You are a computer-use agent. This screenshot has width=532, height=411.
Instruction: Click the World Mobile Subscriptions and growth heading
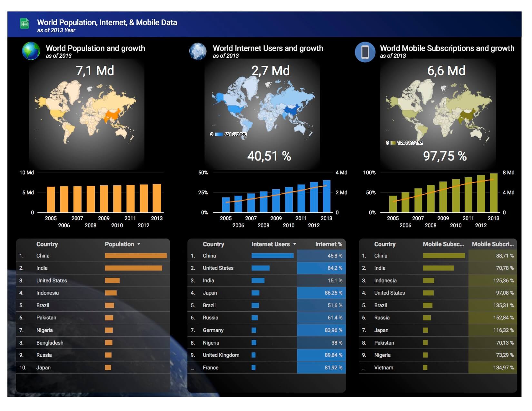pyautogui.click(x=447, y=48)
